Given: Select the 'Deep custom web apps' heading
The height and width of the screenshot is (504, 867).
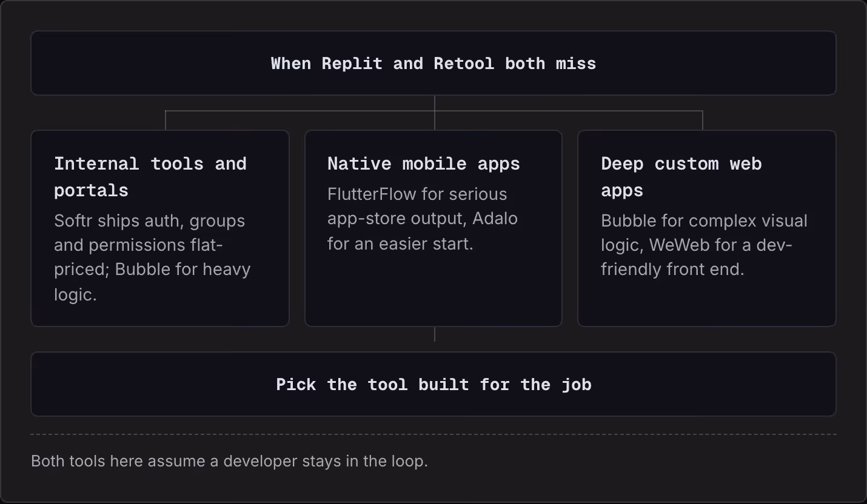Looking at the screenshot, I should (x=681, y=177).
